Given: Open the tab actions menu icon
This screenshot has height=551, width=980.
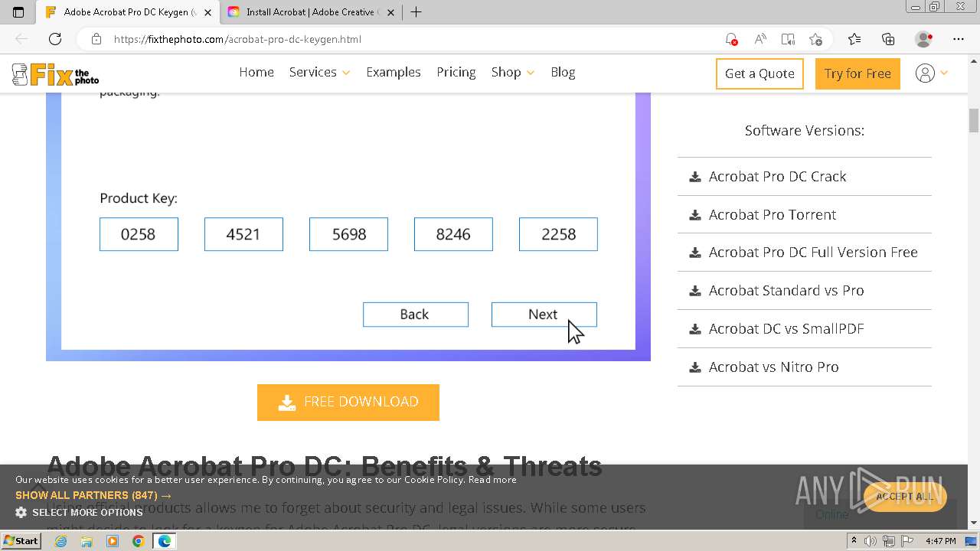Looking at the screenshot, I should (x=18, y=12).
